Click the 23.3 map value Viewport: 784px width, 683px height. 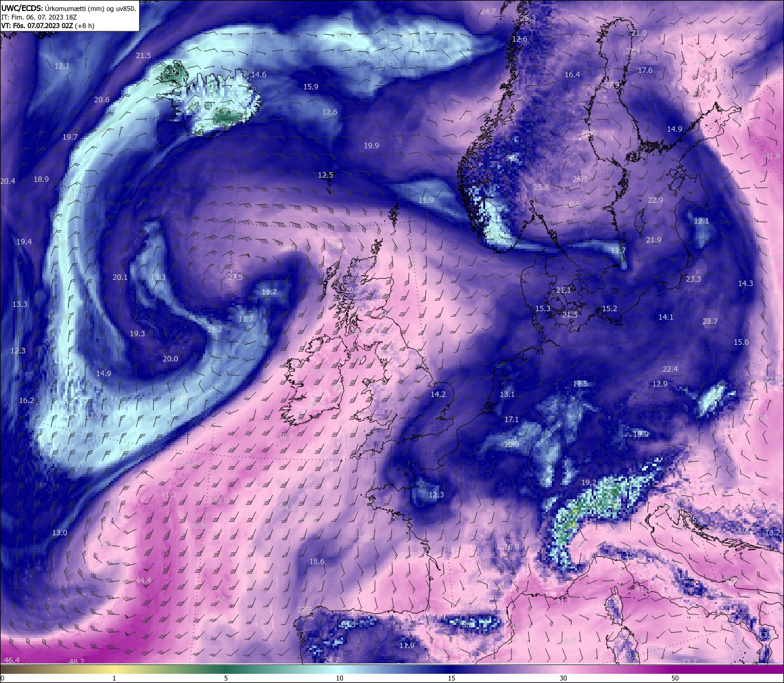(x=693, y=279)
